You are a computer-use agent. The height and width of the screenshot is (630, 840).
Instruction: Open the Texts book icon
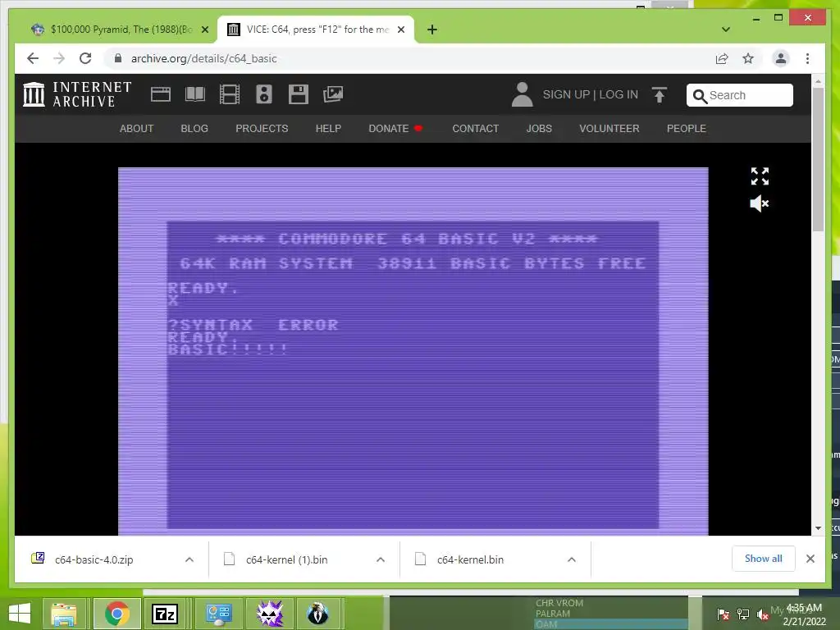click(195, 94)
